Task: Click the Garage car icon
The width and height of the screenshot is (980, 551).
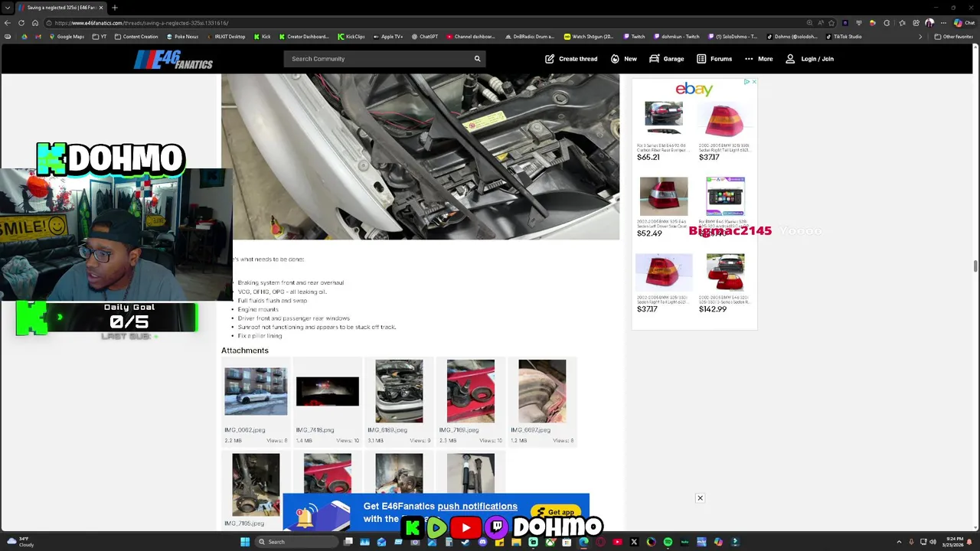Action: click(x=655, y=59)
